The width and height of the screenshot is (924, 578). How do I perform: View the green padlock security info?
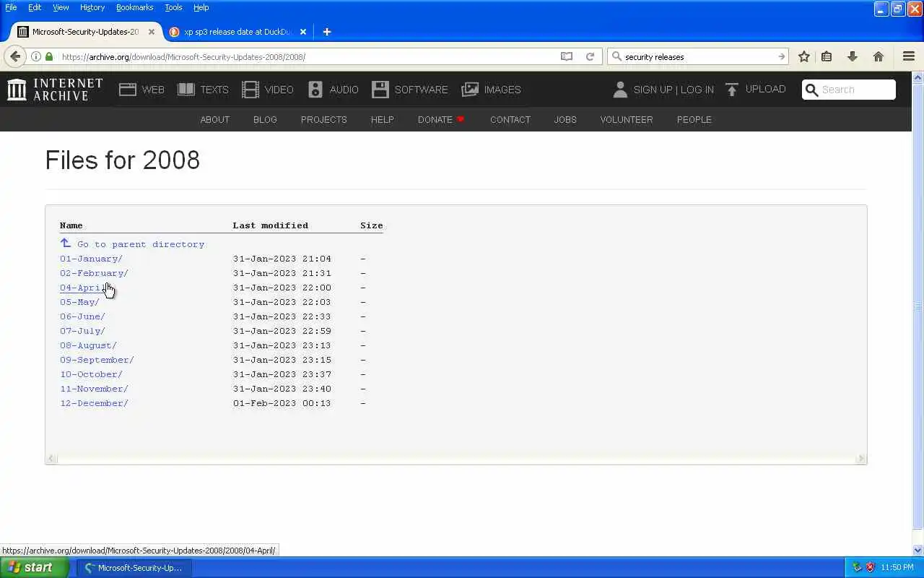(x=49, y=56)
